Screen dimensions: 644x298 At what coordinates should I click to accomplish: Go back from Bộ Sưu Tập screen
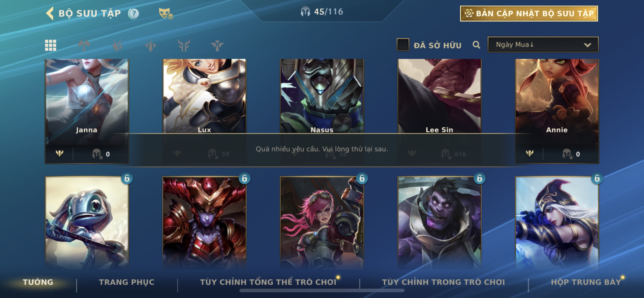click(50, 13)
